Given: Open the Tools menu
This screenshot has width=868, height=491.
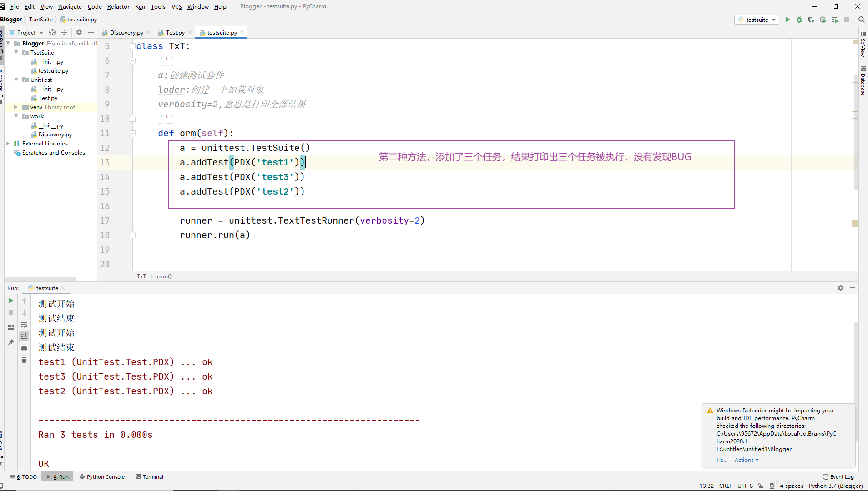Looking at the screenshot, I should coord(158,6).
